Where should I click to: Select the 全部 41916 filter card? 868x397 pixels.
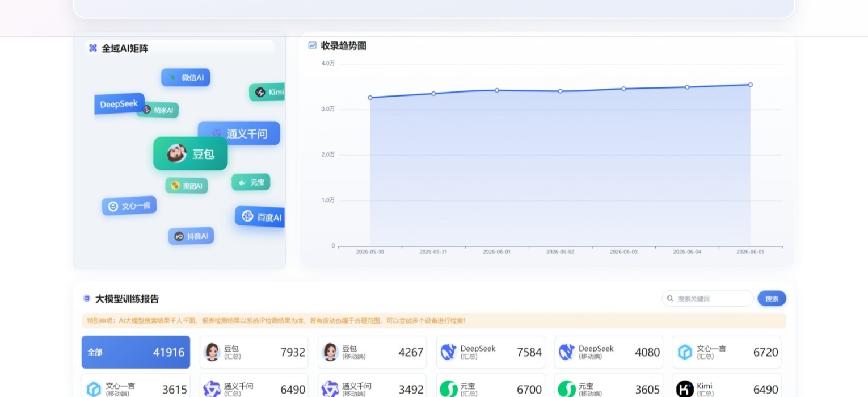[x=136, y=352]
